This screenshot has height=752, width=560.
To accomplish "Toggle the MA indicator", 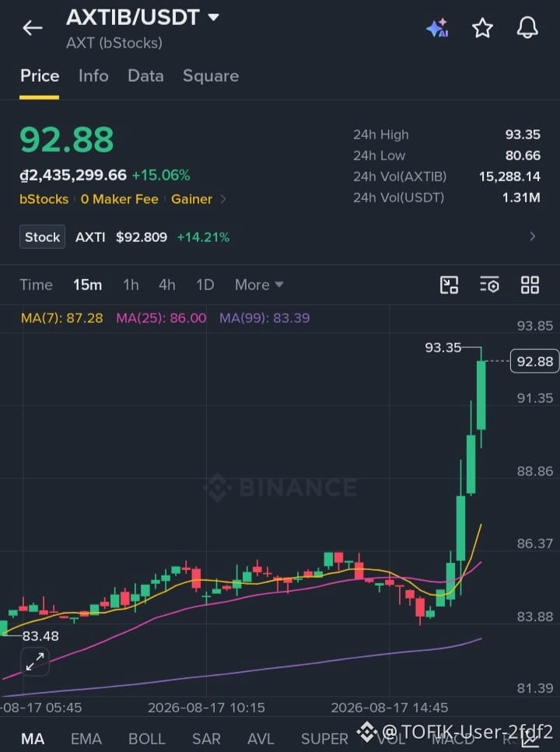I will coord(33,739).
